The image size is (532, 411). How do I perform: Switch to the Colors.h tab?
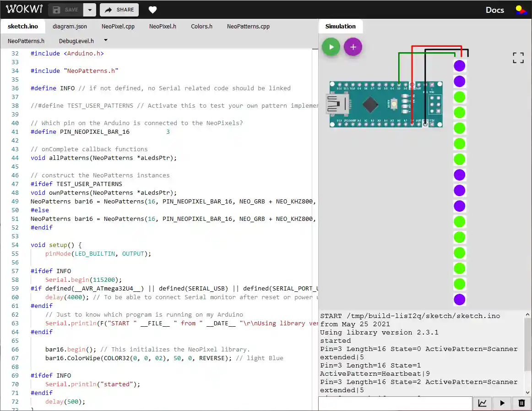tap(201, 26)
